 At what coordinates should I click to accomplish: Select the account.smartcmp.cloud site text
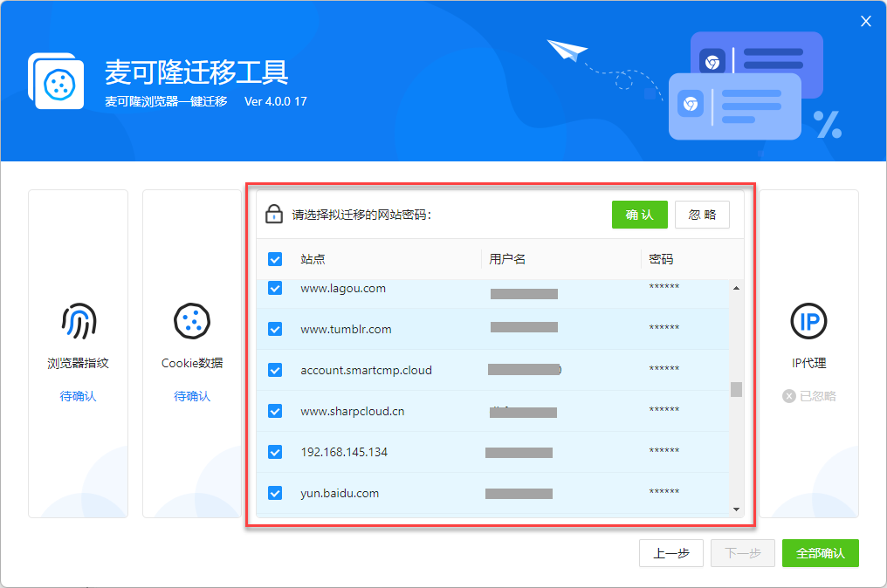(x=366, y=370)
